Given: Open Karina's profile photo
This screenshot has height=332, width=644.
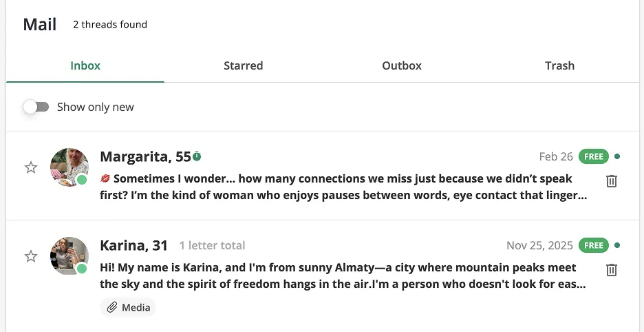Looking at the screenshot, I should click(69, 256).
